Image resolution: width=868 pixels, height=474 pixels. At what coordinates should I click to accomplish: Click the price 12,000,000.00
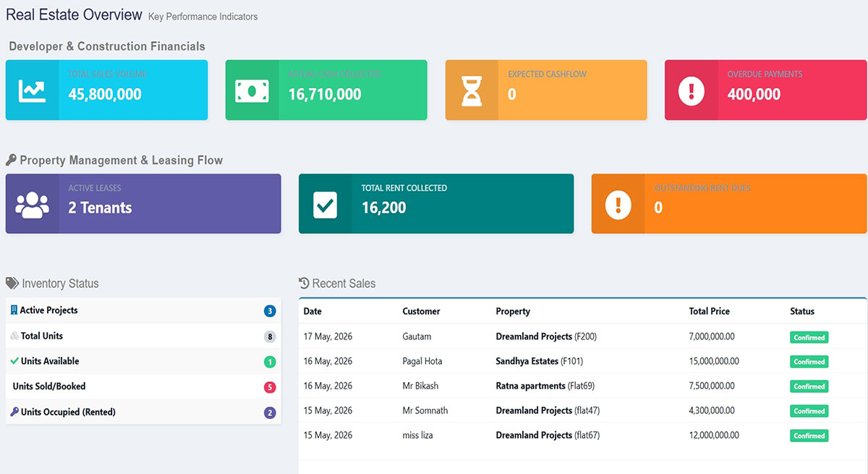click(714, 435)
